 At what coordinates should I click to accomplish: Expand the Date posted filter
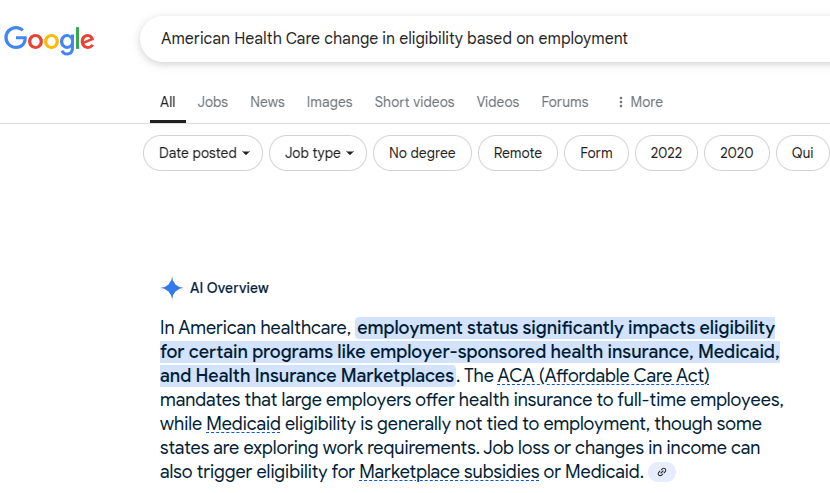click(204, 153)
